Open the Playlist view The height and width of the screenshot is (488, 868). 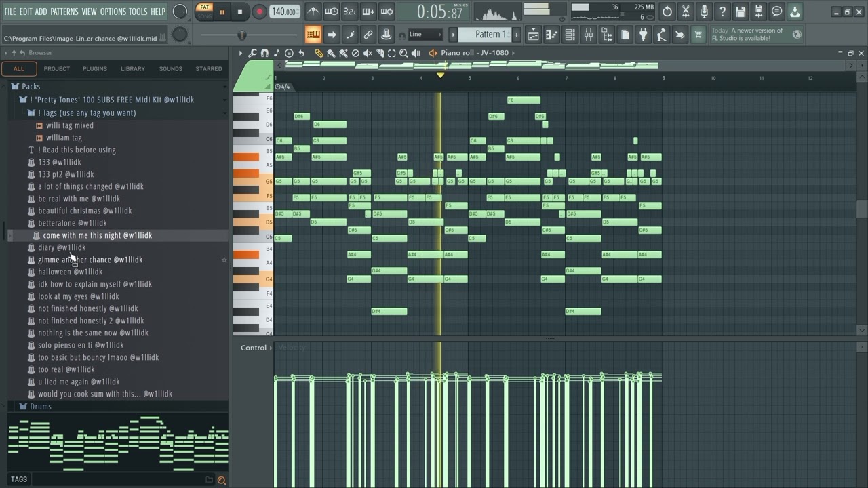tap(533, 35)
